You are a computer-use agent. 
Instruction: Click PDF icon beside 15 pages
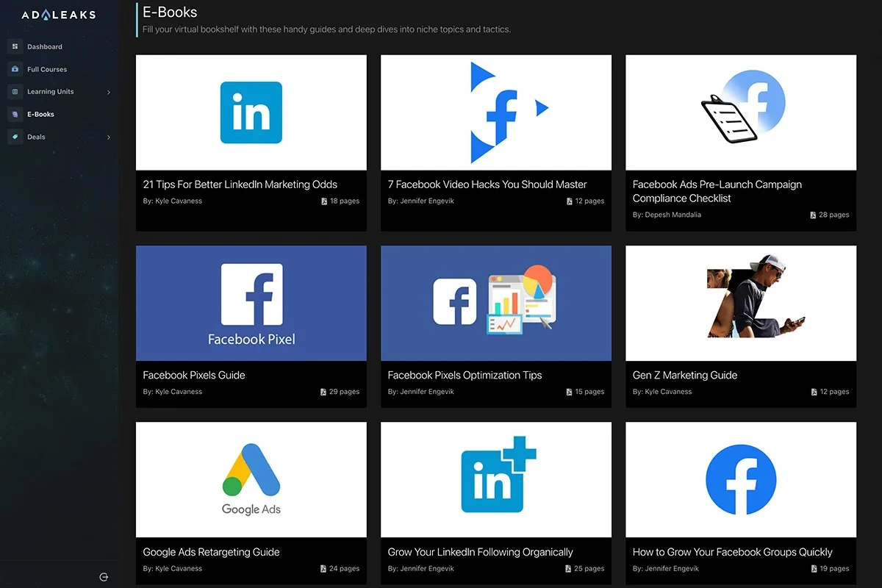coord(569,392)
